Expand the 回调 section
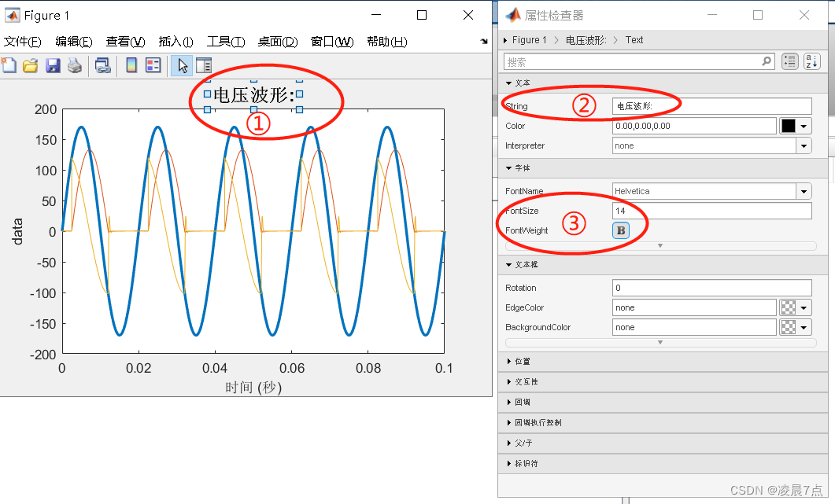835x504 pixels. click(x=509, y=402)
